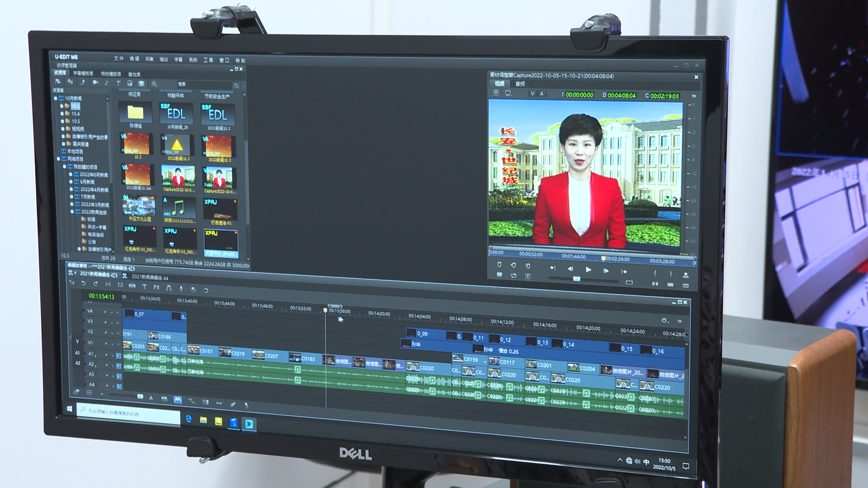Image resolution: width=868 pixels, height=488 pixels.
Task: Click the magnifier search button in library
Action: (x=236, y=85)
